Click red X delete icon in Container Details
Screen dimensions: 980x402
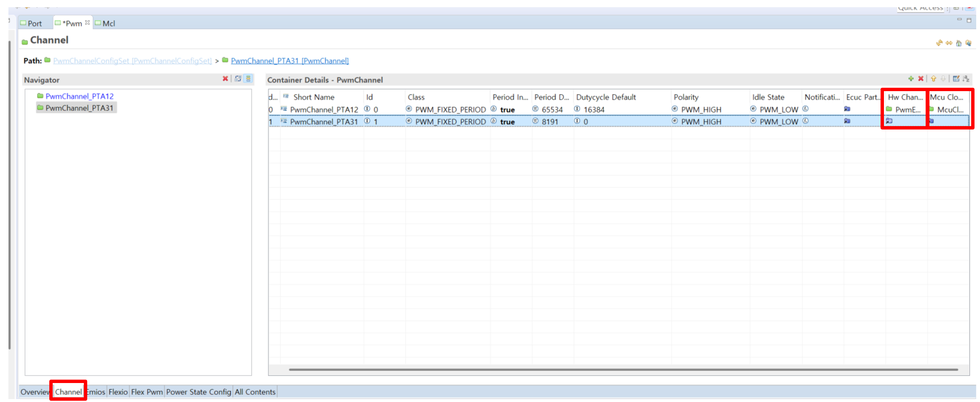(921, 79)
